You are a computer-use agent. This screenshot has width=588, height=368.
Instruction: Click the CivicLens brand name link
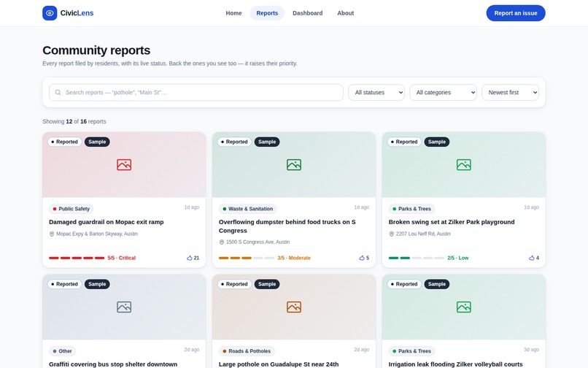77,13
